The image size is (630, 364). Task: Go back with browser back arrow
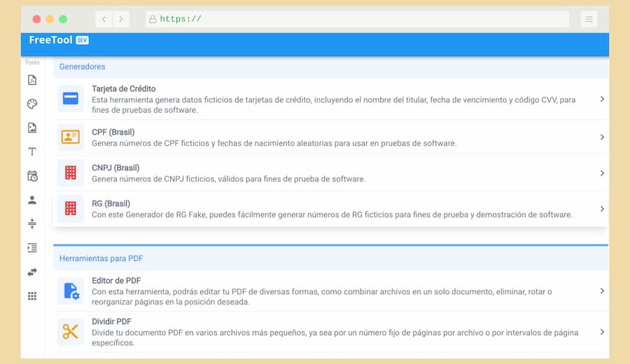coord(104,19)
